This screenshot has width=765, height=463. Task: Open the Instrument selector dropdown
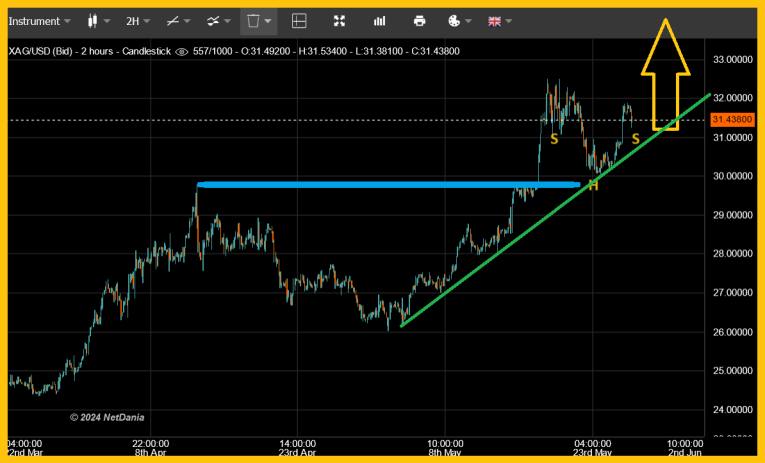coord(39,21)
